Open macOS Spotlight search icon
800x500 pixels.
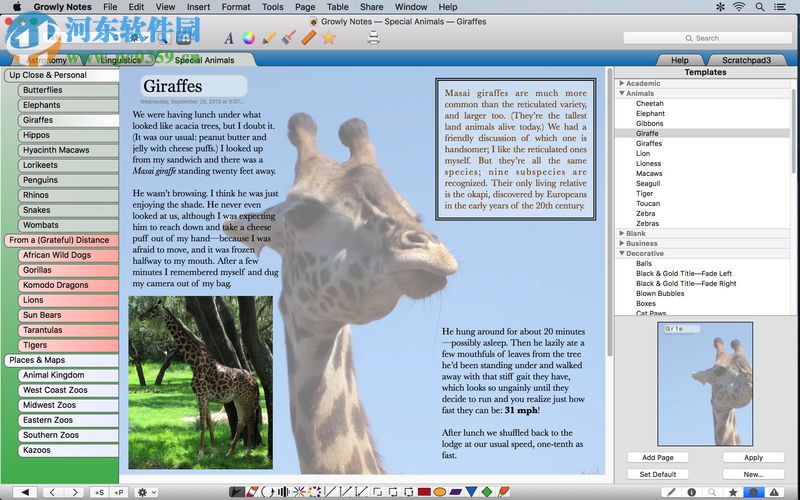[x=760, y=7]
